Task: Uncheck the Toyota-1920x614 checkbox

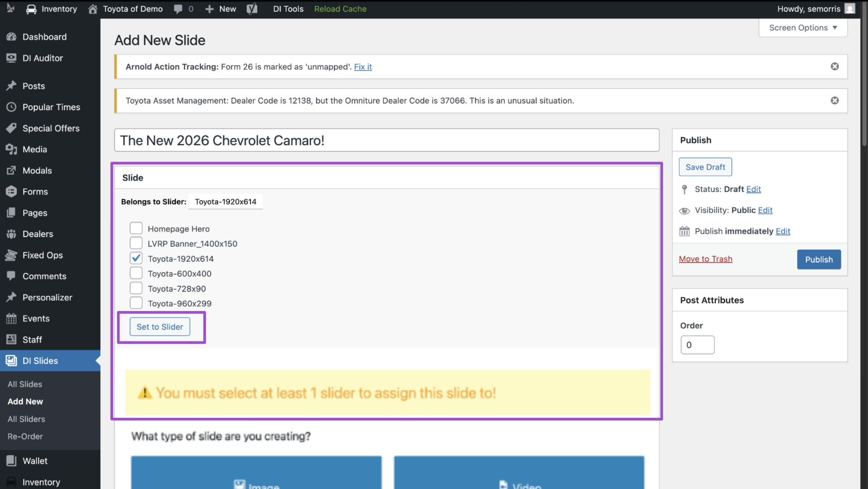Action: point(136,258)
